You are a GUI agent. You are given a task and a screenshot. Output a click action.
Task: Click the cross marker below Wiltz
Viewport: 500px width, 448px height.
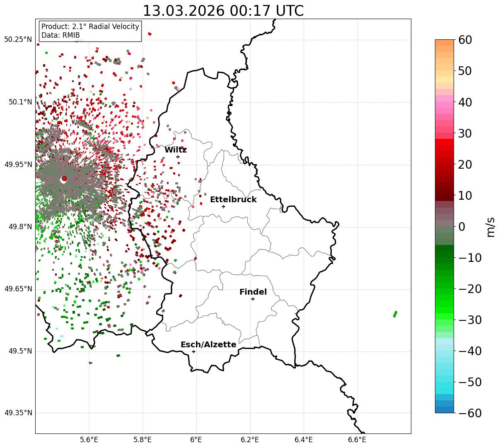coord(178,157)
